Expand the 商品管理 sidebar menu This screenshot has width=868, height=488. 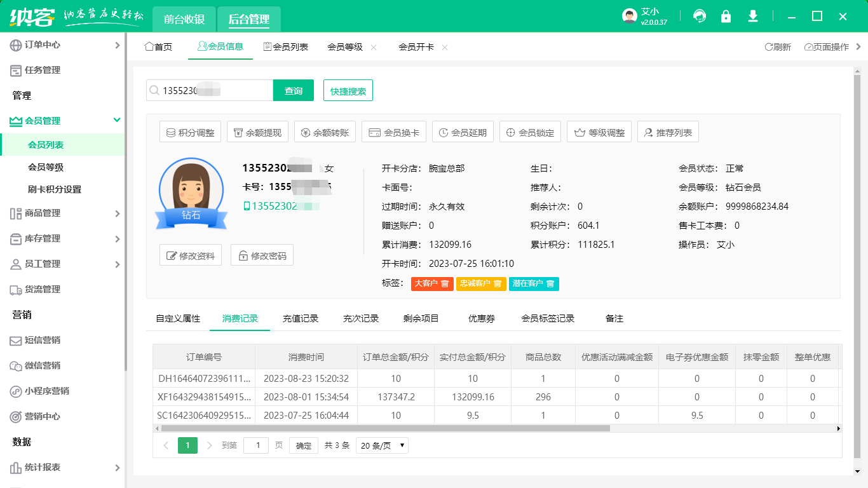[x=117, y=213]
